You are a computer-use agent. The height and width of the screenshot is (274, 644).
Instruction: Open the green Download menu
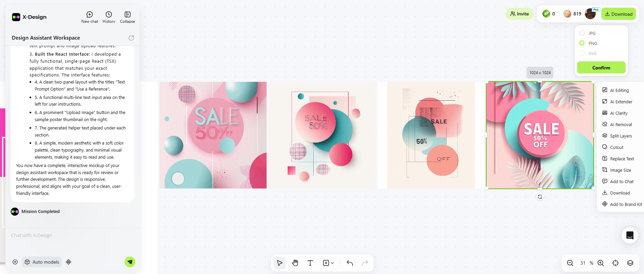[x=618, y=14]
